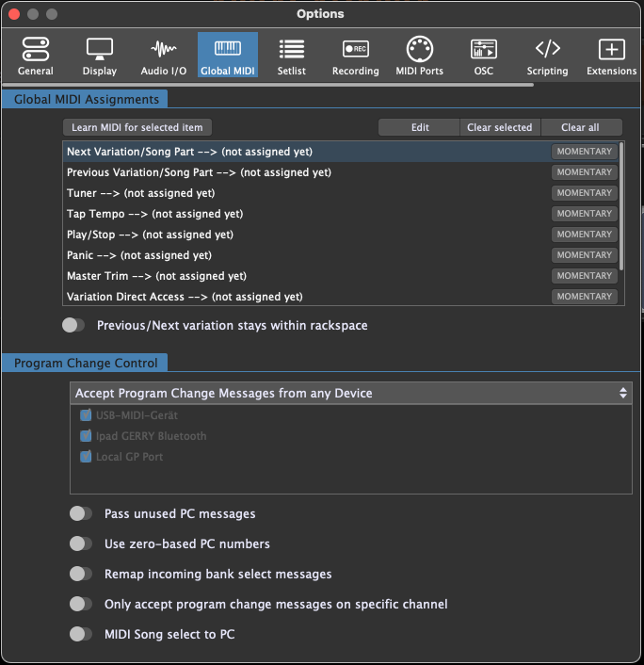The image size is (644, 665).
Task: Open the Scripting options icon
Action: coord(547,57)
